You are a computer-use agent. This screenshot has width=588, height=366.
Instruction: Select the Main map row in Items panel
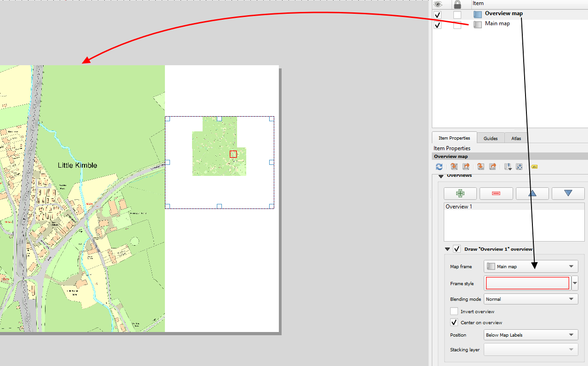[510, 24]
